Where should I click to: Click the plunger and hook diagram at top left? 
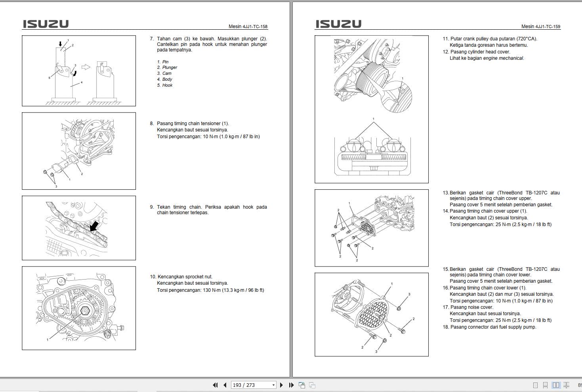(x=78, y=70)
